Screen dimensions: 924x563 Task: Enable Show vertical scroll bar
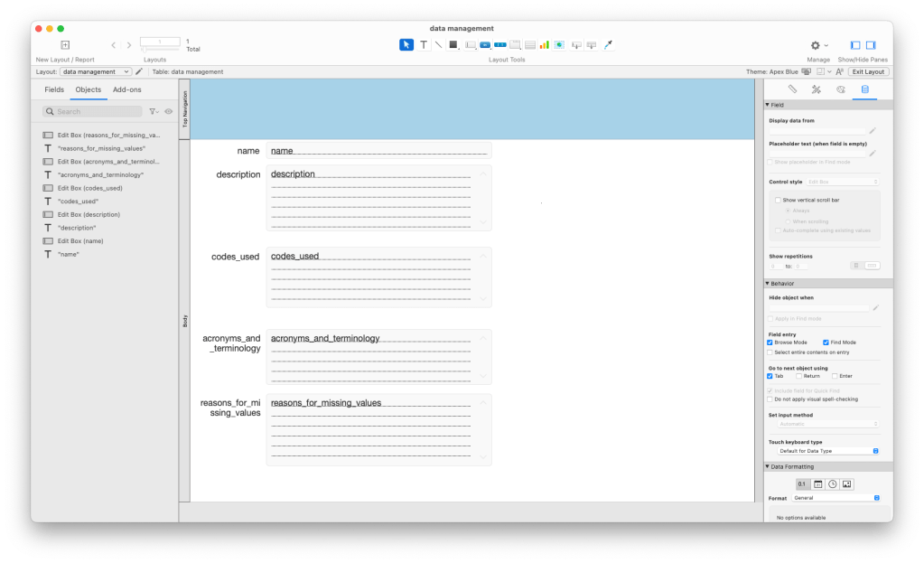coord(778,200)
